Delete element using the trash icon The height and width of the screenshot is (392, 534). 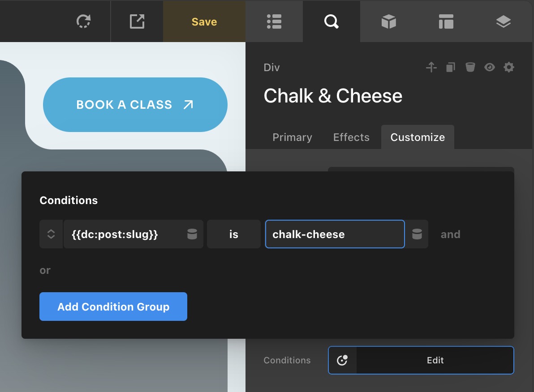[x=470, y=67]
